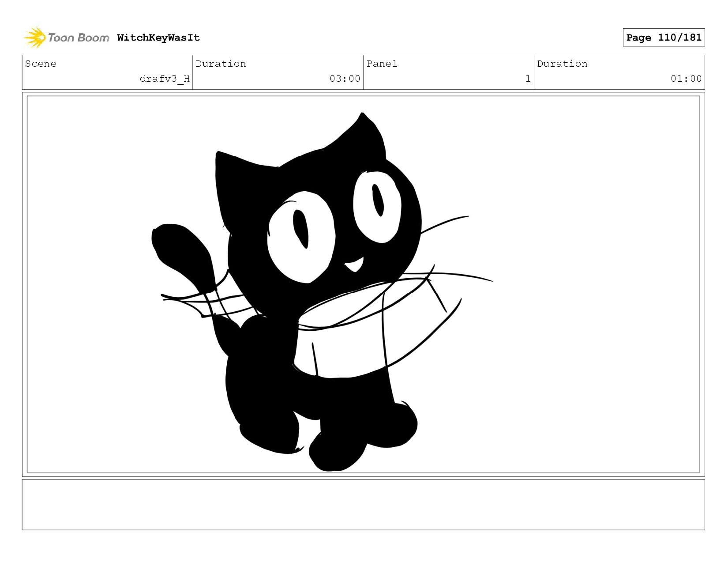
Task: Click the black cat storyboard drawing
Action: pos(322,291)
